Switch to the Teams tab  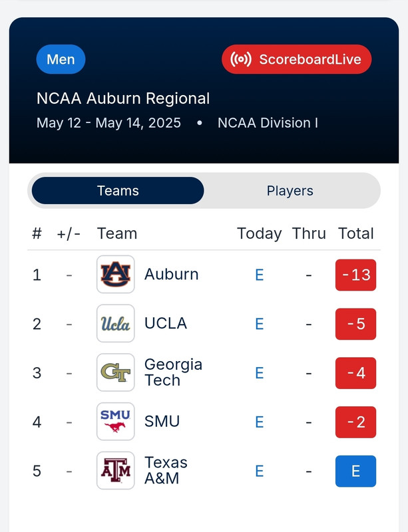pos(118,191)
